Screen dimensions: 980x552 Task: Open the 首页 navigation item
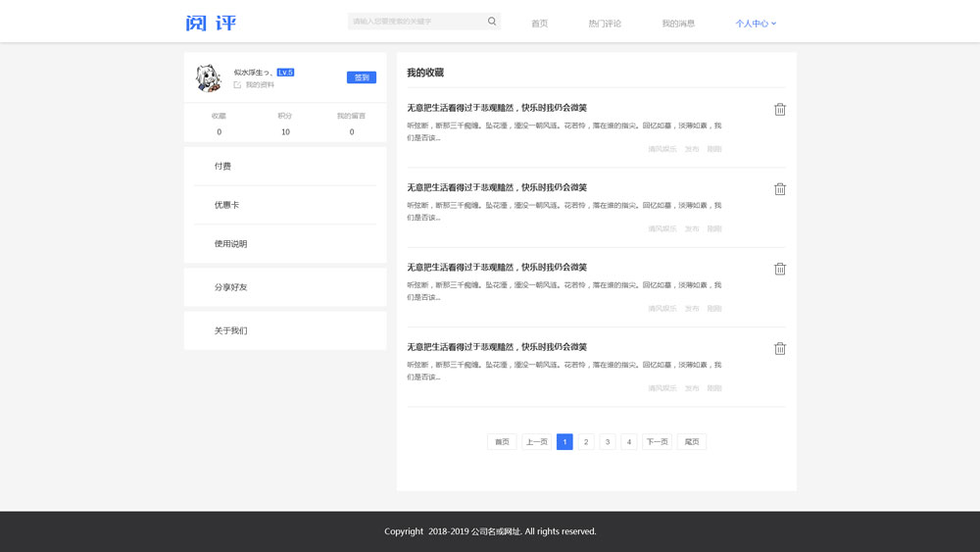pos(539,24)
